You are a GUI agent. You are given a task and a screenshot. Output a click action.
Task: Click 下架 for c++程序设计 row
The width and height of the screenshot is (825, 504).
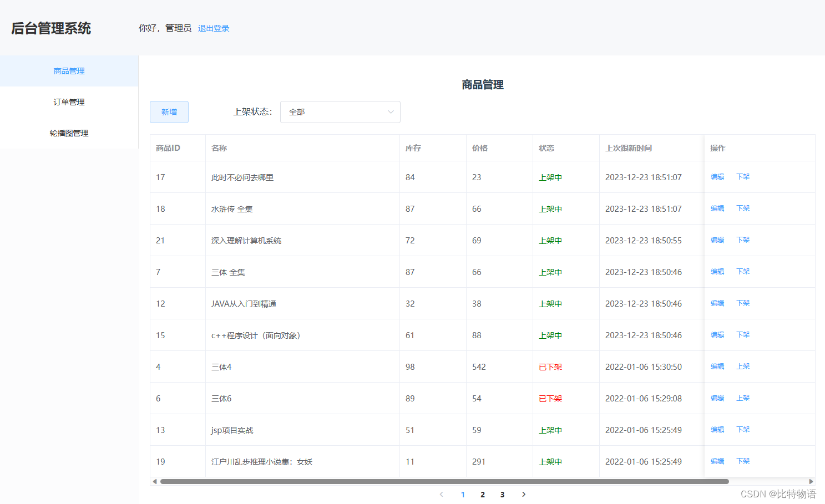click(x=743, y=335)
